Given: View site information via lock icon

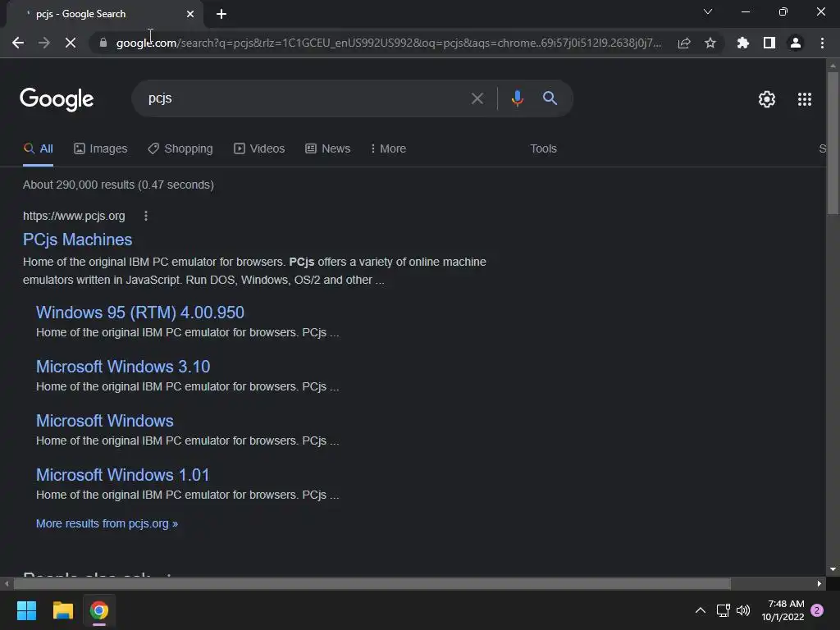Looking at the screenshot, I should click(103, 43).
